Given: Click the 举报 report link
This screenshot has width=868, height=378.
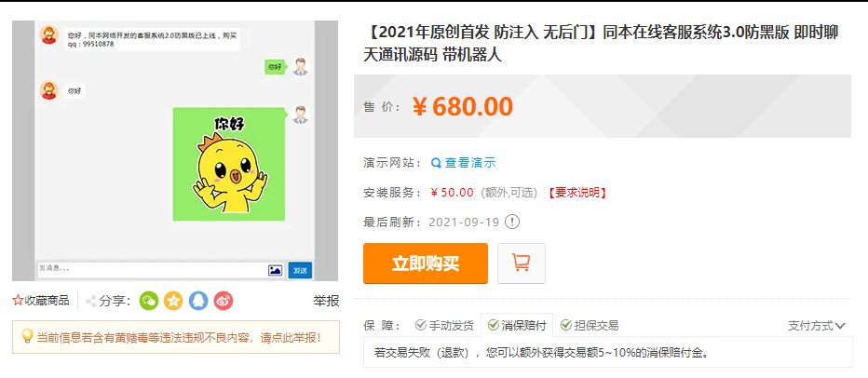Looking at the screenshot, I should (326, 301).
